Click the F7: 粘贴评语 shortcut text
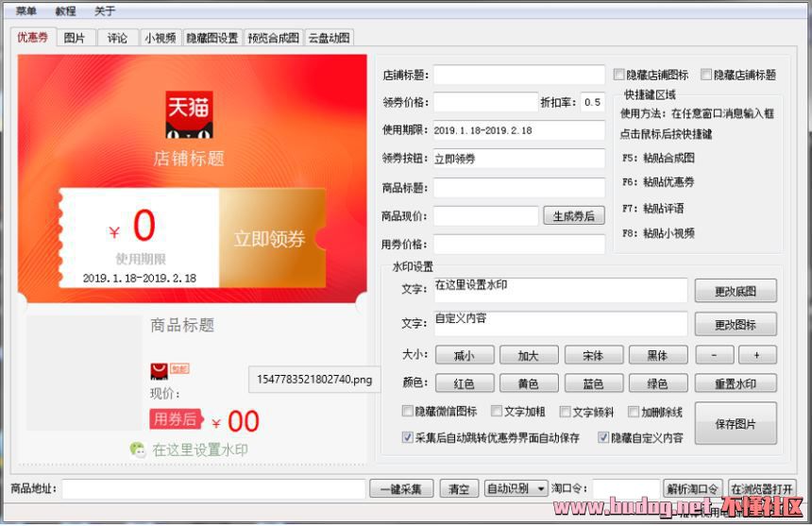Screen dimensions: 812x526 653,208
